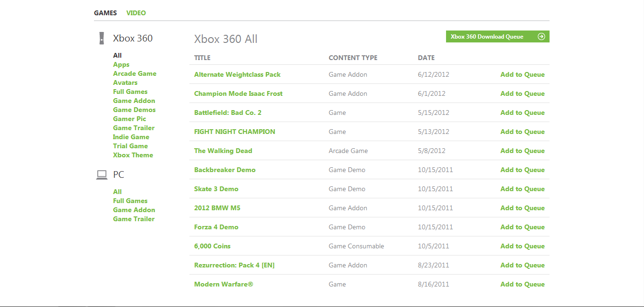Switch to the GAMES tab
The width and height of the screenshot is (644, 307).
point(105,13)
